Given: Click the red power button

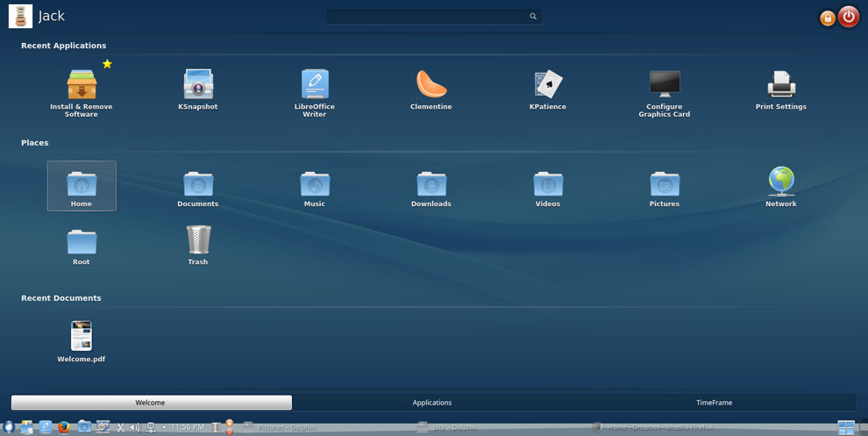Looking at the screenshot, I should 849,17.
